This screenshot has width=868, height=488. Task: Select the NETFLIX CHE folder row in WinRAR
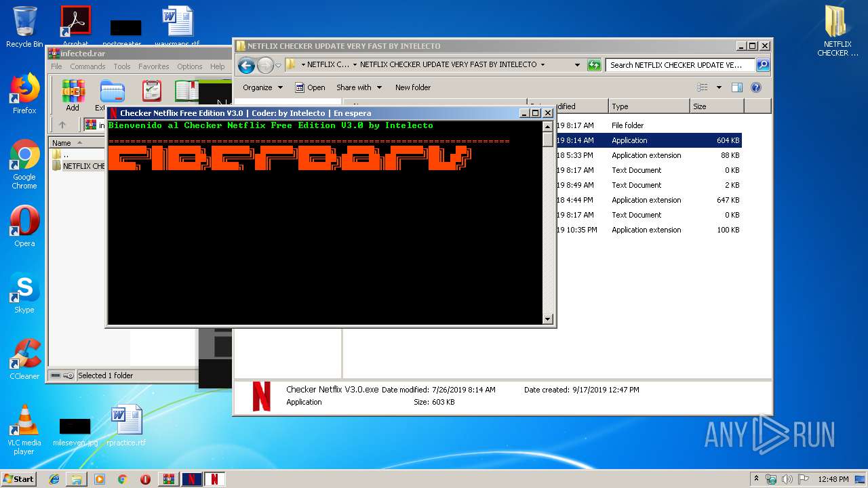79,166
